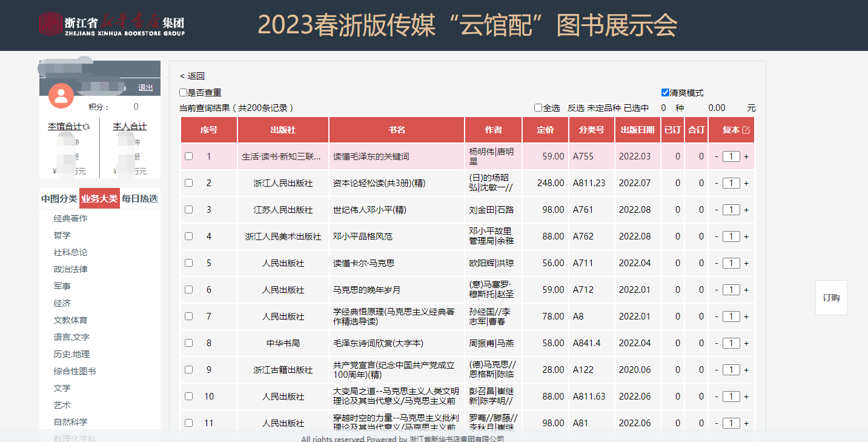Decrease copies for row 1 with minus
The width and height of the screenshot is (868, 442).
[717, 156]
